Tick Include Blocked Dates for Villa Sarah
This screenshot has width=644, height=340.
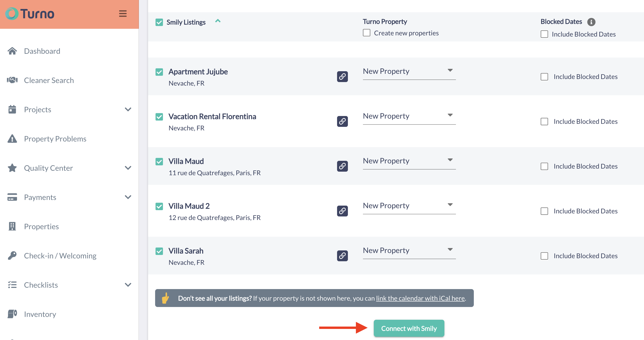point(544,256)
